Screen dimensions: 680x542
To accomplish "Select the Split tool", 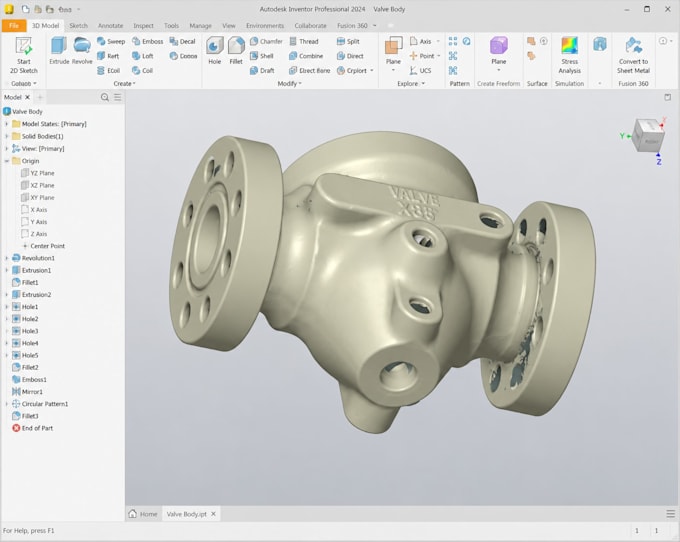I will coord(348,41).
